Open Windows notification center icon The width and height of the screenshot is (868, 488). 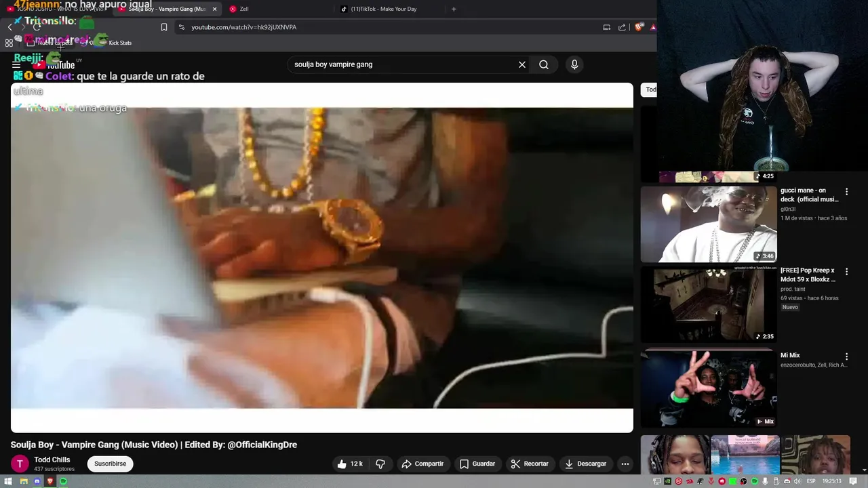[x=853, y=481]
